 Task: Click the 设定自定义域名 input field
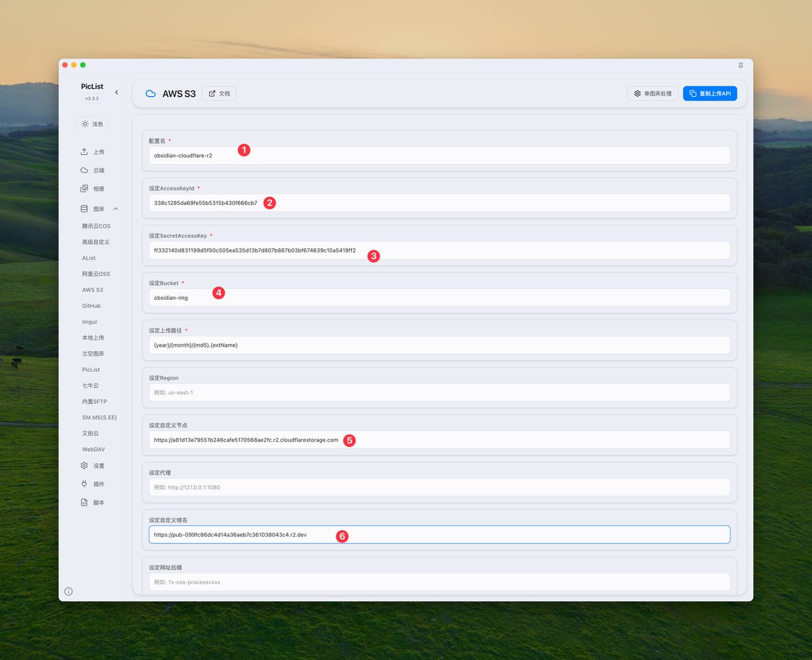[439, 535]
